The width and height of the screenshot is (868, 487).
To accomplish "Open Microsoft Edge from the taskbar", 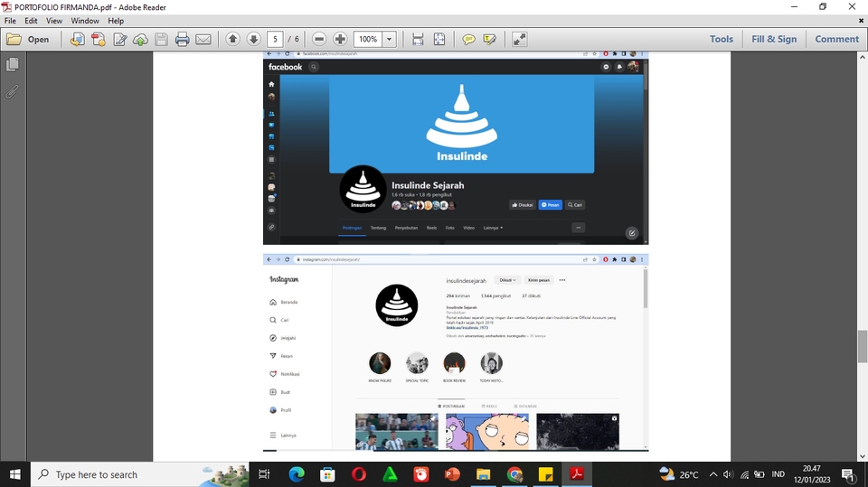I will pyautogui.click(x=297, y=474).
